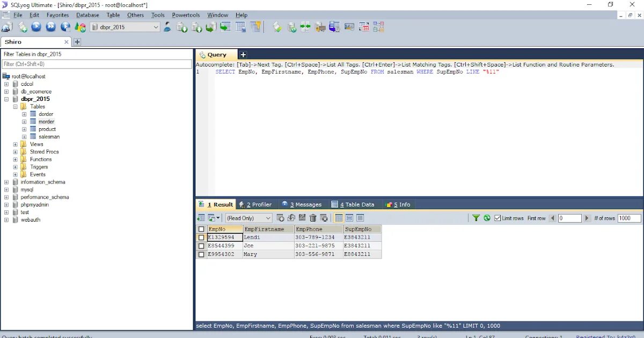Expand the salesman table node

click(x=24, y=137)
